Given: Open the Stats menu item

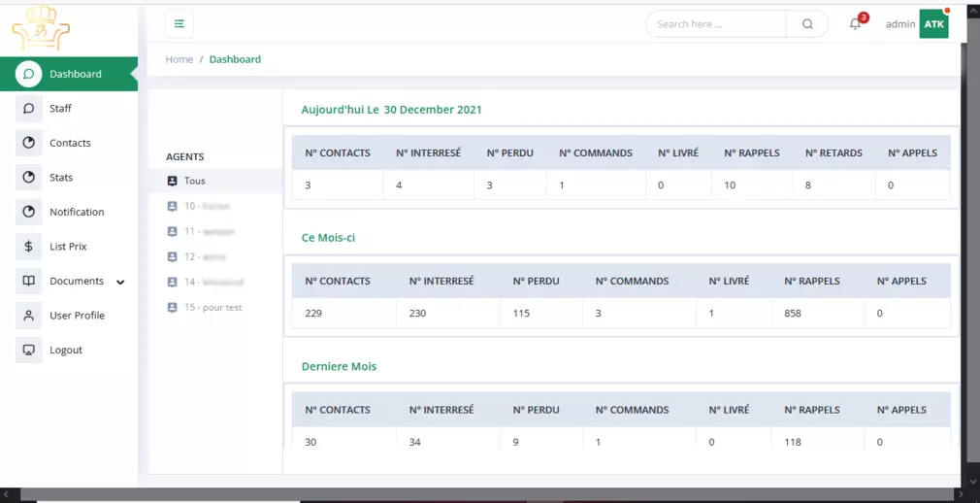Looking at the screenshot, I should point(61,178).
